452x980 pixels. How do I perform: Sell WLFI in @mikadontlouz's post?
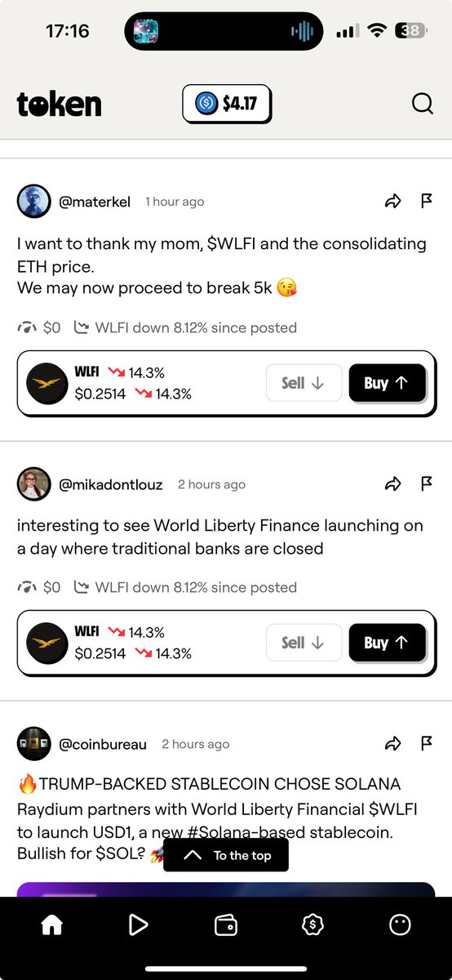tap(303, 643)
